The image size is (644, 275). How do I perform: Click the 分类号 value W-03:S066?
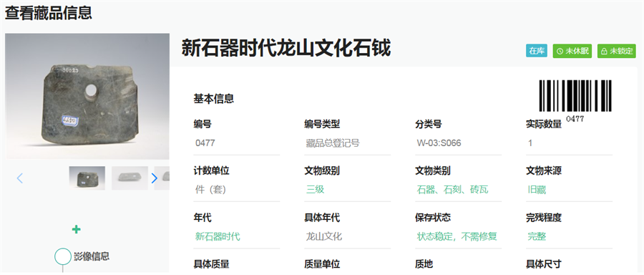pyautogui.click(x=439, y=143)
